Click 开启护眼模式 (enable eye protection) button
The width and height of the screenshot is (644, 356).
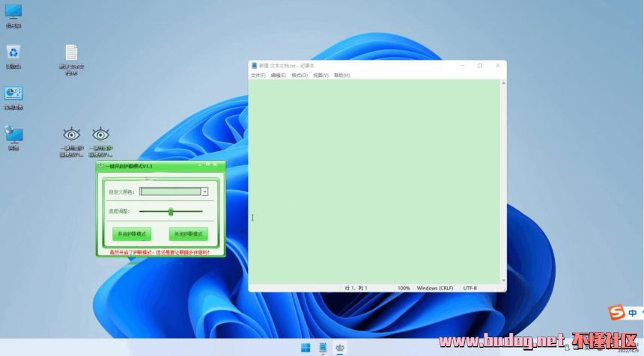[132, 234]
